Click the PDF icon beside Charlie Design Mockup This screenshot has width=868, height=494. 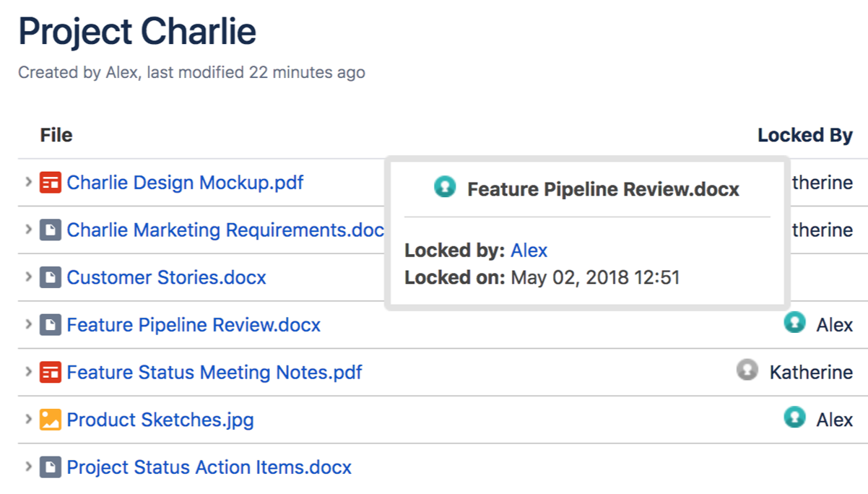tap(50, 183)
